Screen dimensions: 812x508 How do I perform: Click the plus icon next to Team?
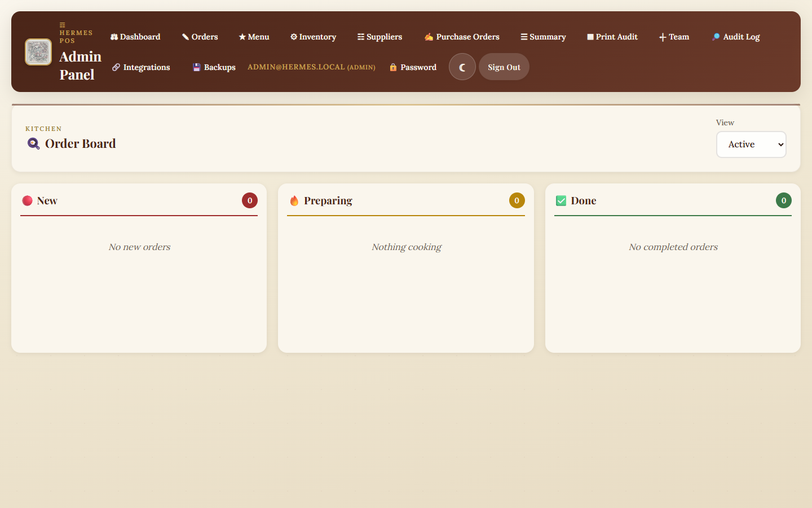click(663, 37)
